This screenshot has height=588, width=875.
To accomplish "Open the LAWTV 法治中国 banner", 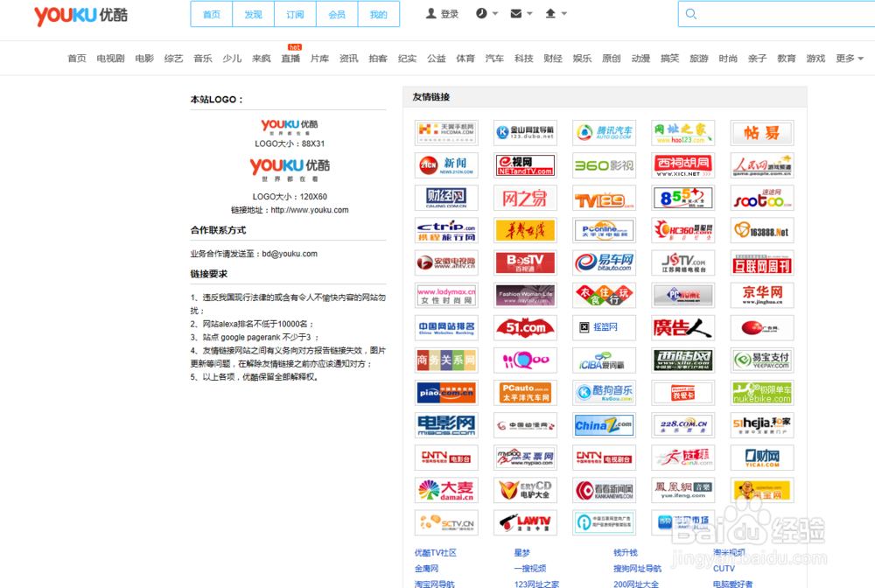I will click(x=525, y=522).
